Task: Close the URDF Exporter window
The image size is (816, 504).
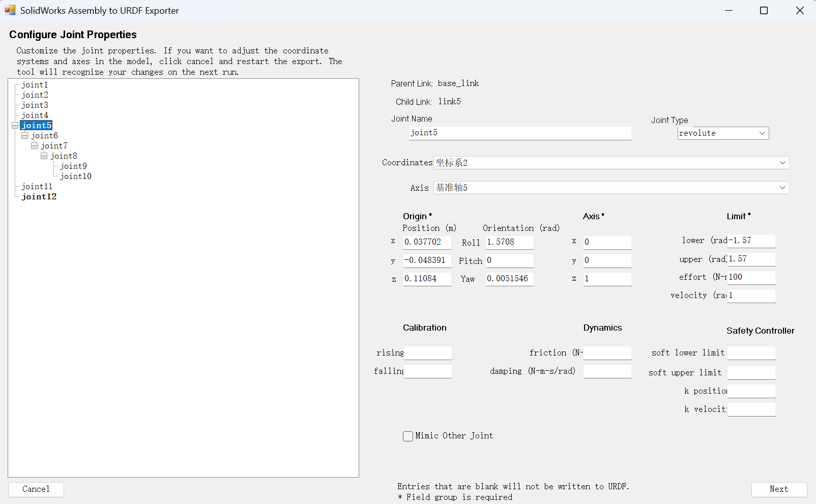Action: (800, 11)
